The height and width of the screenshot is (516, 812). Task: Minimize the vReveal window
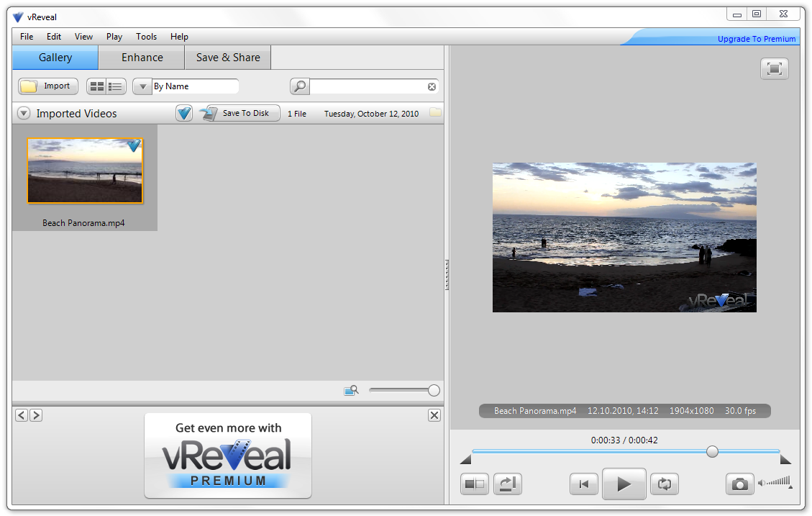pyautogui.click(x=737, y=14)
